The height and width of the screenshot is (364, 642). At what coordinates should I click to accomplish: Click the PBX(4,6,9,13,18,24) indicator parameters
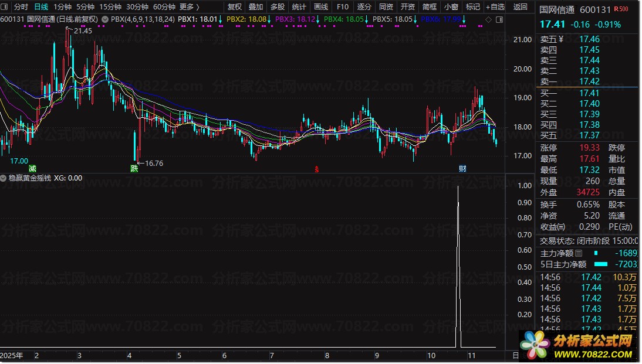[x=143, y=19]
